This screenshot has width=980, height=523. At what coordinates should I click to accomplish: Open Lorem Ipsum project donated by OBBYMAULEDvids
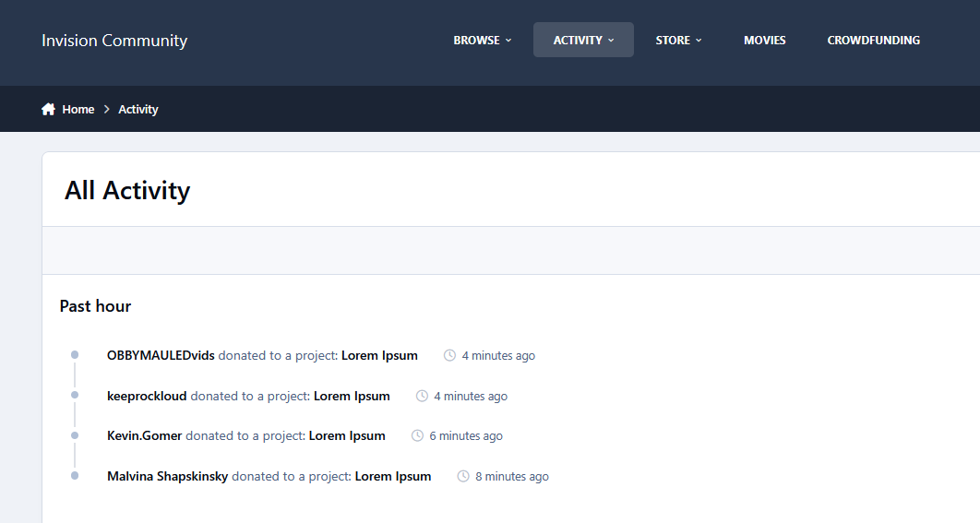(x=379, y=355)
